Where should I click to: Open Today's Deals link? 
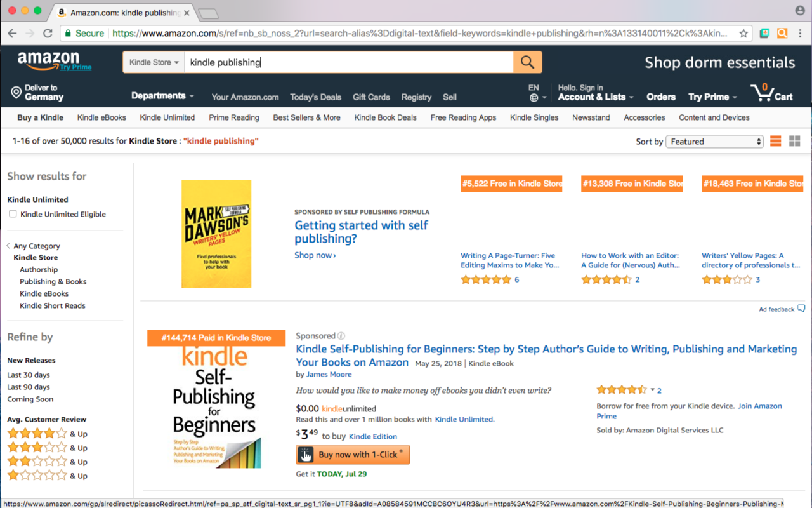(315, 97)
